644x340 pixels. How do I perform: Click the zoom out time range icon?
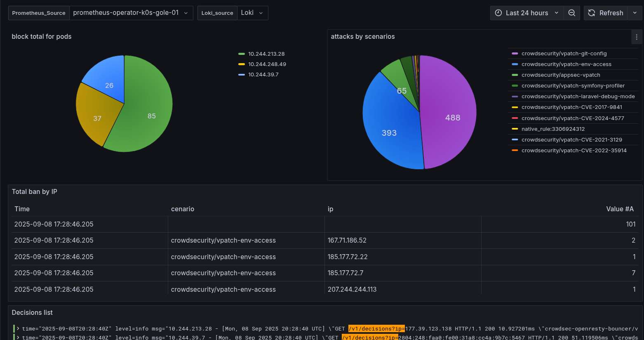(572, 13)
